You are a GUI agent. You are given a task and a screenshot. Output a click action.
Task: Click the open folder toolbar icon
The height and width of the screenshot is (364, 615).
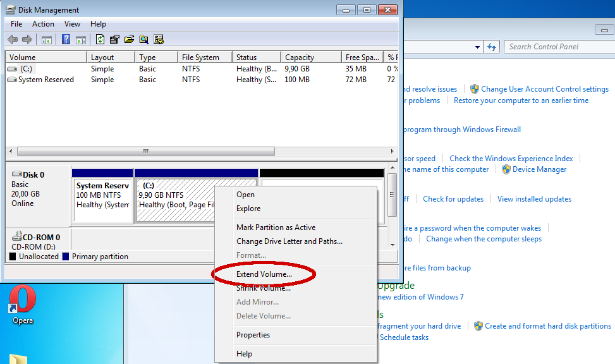[x=130, y=40]
